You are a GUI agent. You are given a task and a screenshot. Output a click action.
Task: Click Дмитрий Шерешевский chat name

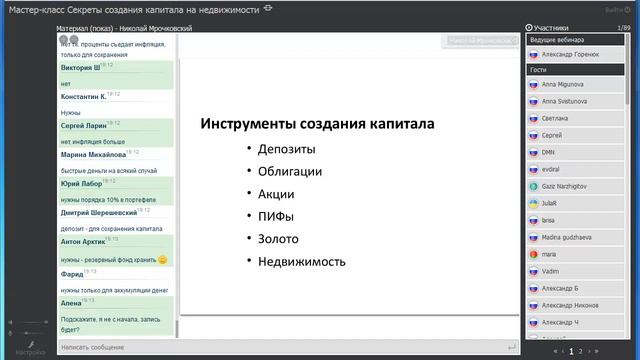click(99, 213)
